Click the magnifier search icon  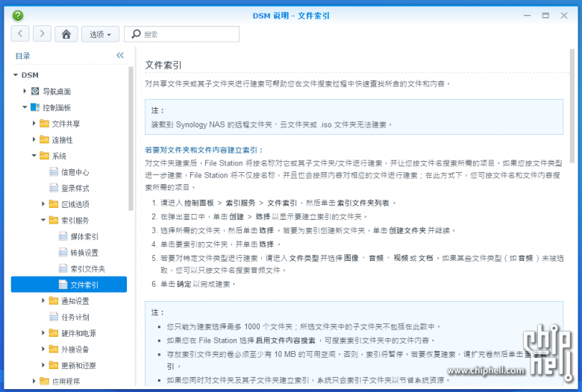coord(136,34)
